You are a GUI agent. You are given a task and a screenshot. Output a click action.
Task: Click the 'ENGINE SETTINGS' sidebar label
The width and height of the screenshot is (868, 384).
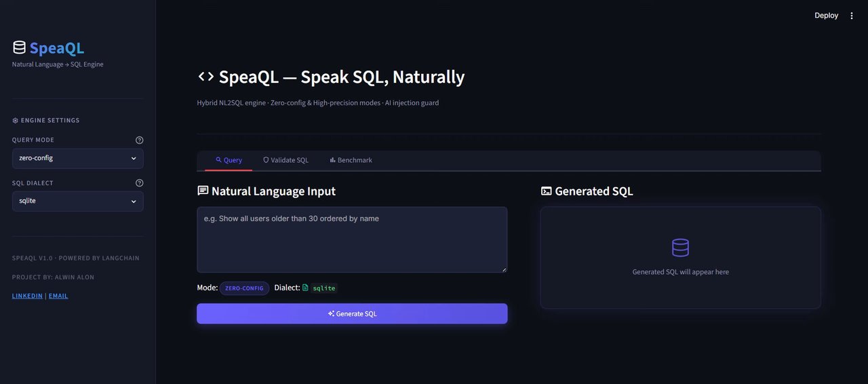[50, 121]
